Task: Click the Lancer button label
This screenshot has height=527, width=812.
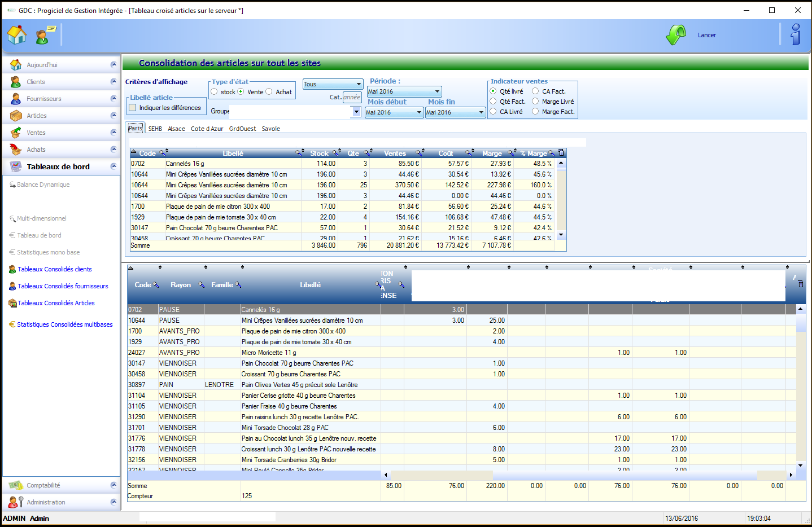Action: point(706,35)
